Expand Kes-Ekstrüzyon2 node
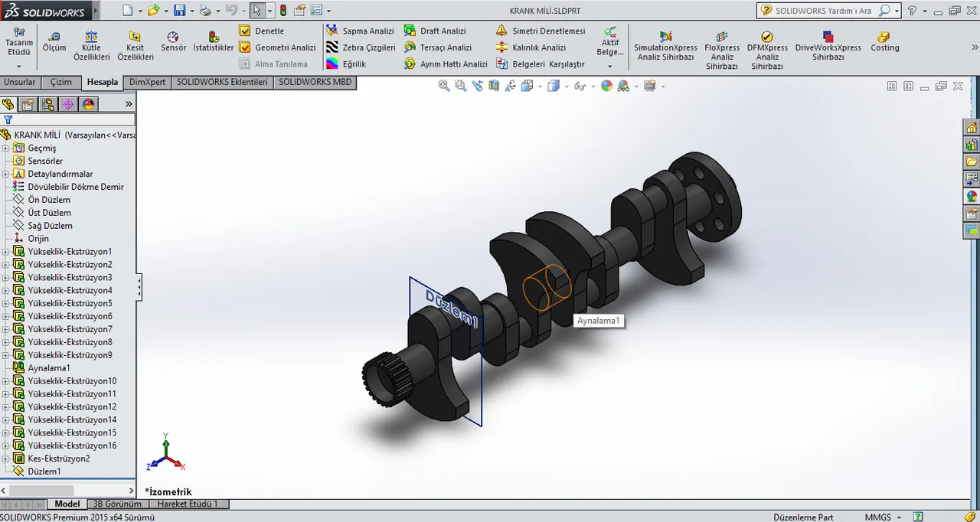Viewport: 980px width, 522px height. click(5, 458)
